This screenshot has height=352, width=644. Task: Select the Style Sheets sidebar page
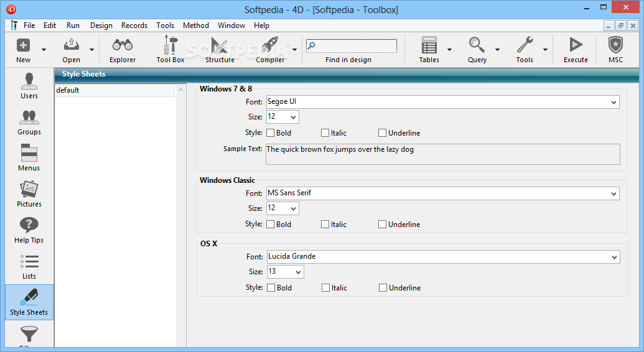click(29, 302)
